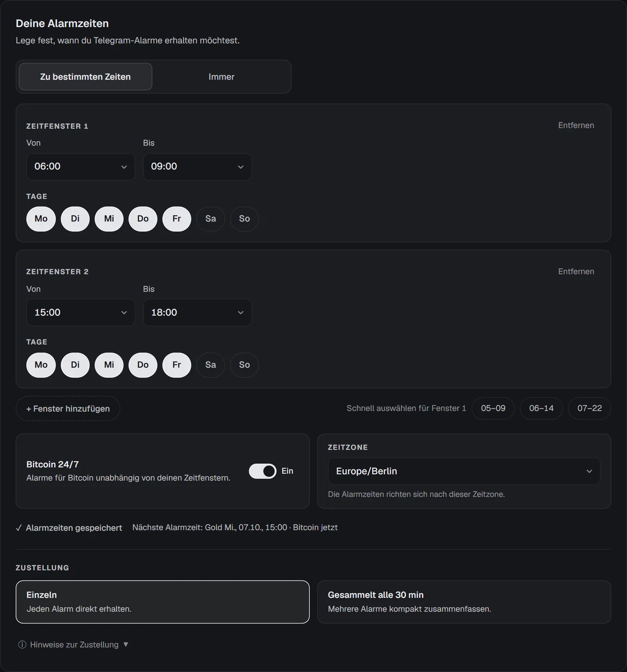Remove Zeitfenster 2 via Entfernen
Screen dimensions: 627x672
click(576, 272)
